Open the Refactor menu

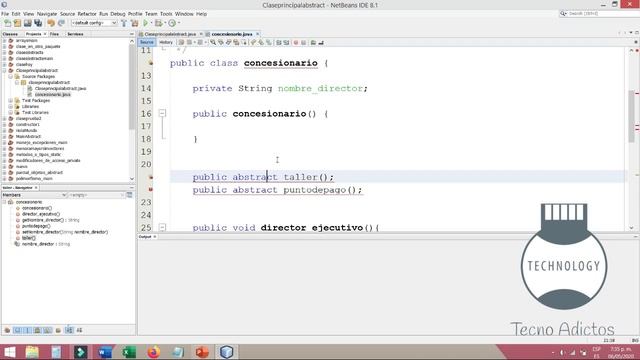(x=87, y=14)
